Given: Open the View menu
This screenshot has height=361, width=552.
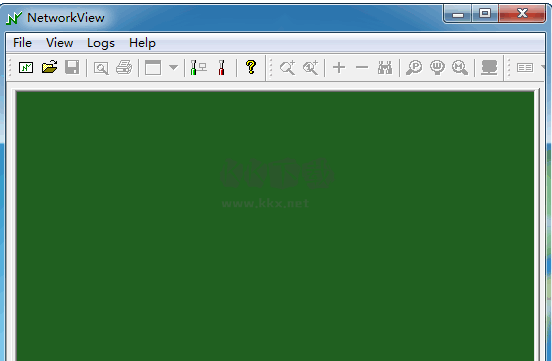Looking at the screenshot, I should (59, 43).
